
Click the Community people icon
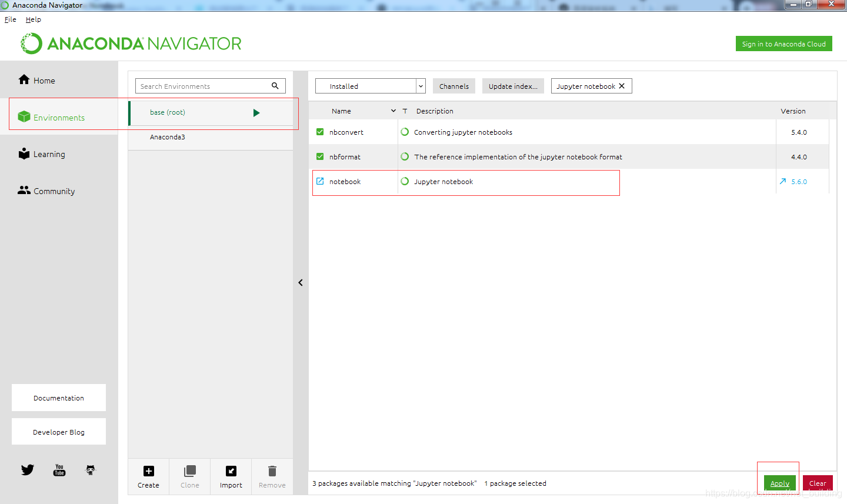24,190
